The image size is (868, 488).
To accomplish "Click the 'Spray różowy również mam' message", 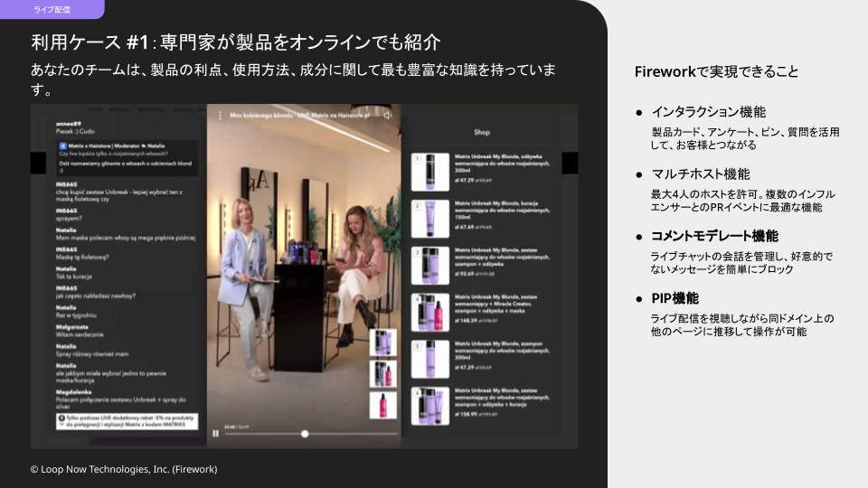I will [92, 354].
